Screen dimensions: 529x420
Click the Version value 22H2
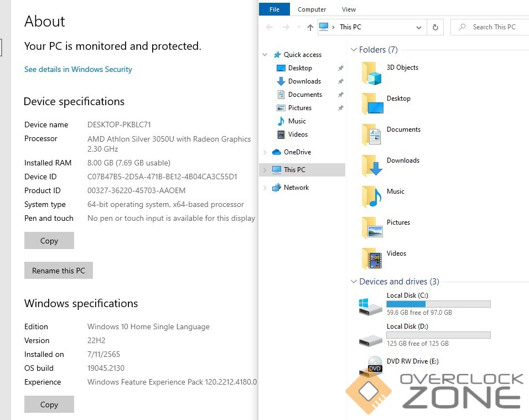point(96,340)
